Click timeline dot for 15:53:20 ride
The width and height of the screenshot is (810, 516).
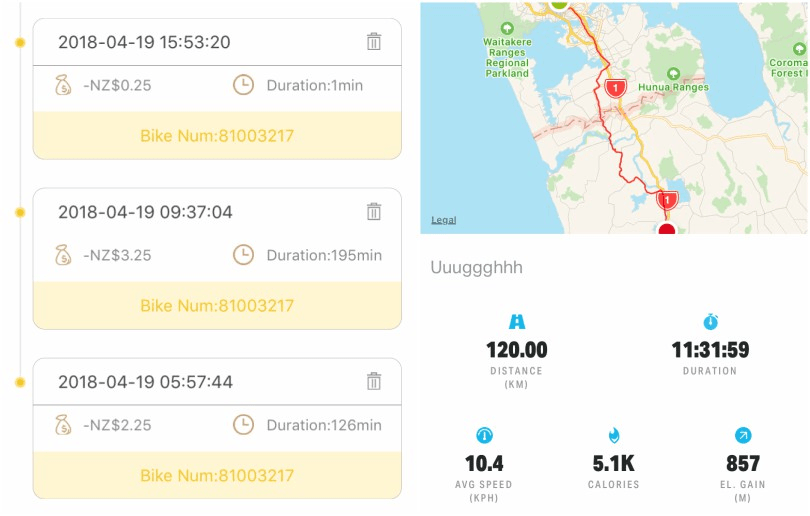pos(19,42)
